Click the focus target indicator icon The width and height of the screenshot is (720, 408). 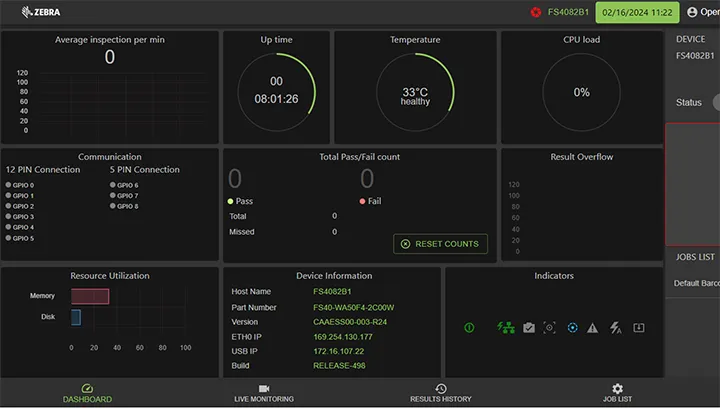click(550, 327)
